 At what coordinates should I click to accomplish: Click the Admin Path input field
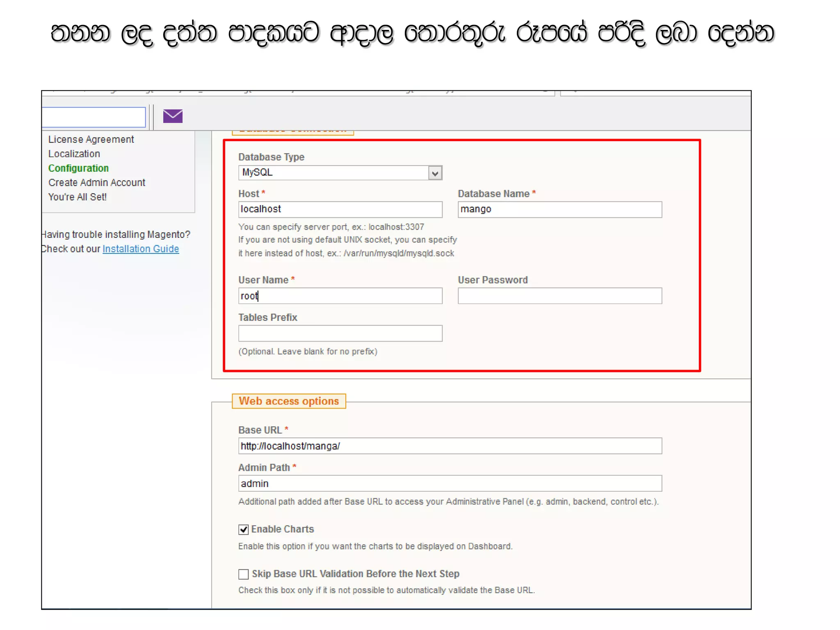(x=450, y=484)
